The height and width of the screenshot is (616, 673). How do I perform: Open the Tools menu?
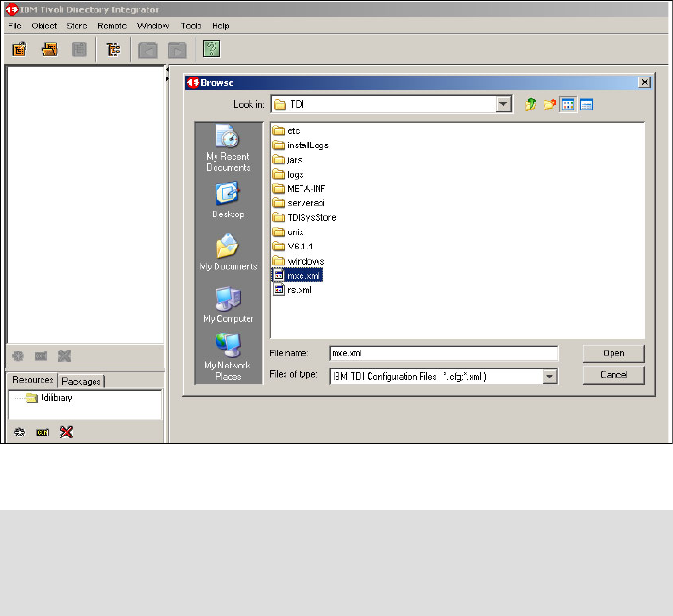coord(192,26)
